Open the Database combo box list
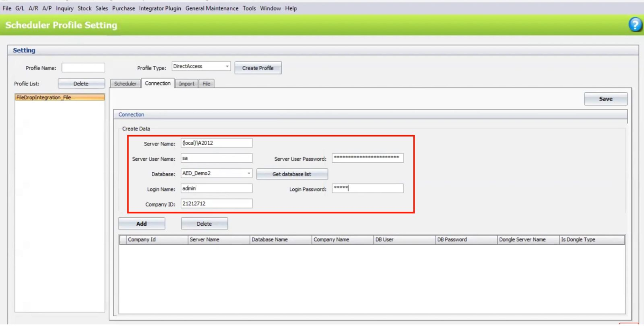 click(249, 173)
